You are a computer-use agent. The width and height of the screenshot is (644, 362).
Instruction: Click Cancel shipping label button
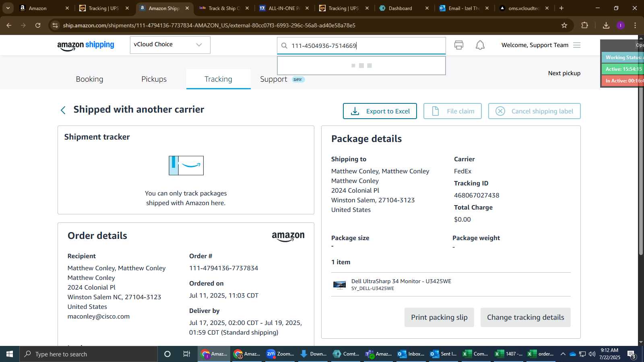(x=534, y=111)
